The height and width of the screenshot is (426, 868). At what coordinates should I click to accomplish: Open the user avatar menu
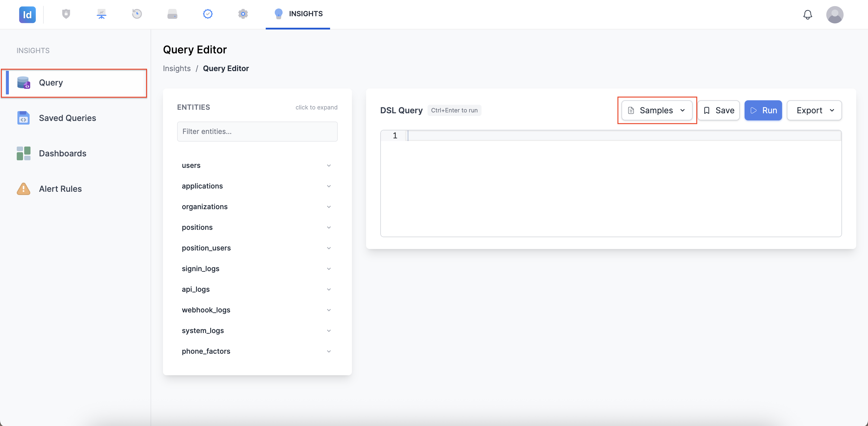pyautogui.click(x=835, y=14)
